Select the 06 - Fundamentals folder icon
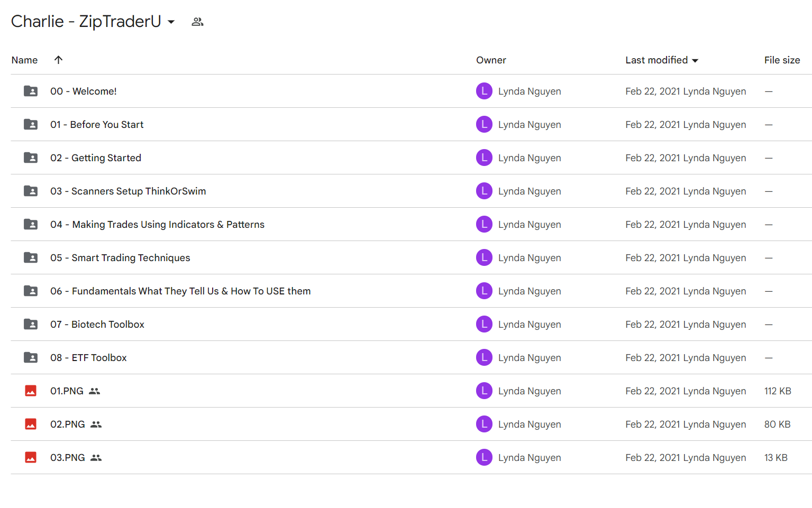Viewport: 812px width, 508px height. (31, 291)
